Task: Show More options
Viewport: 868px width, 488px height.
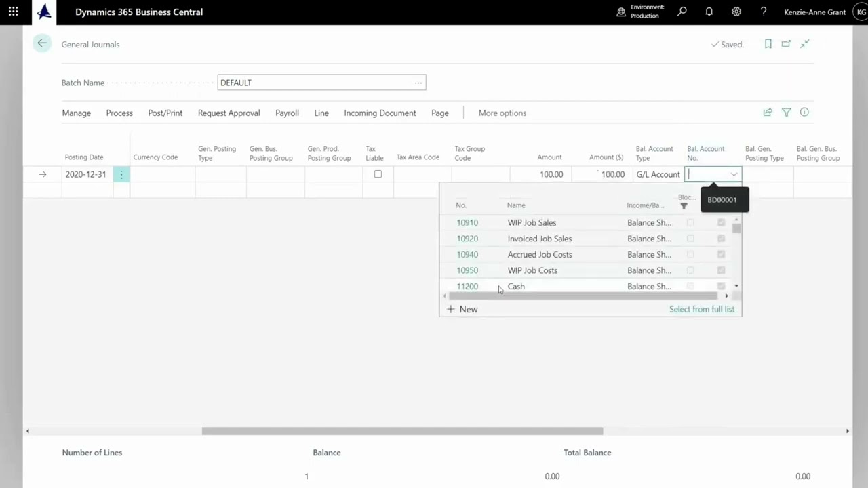Action: [502, 113]
